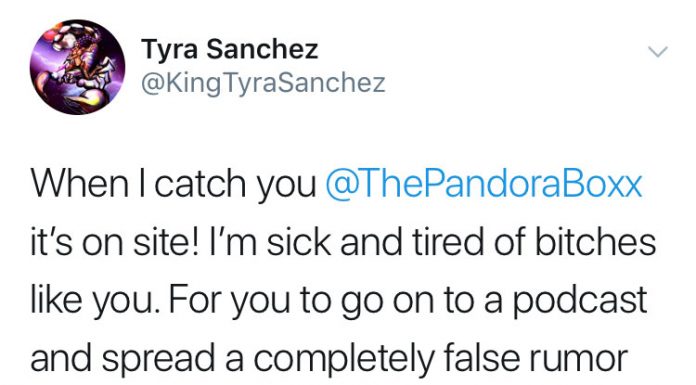The image size is (696, 385).
Task: Click the 'and spread a' text
Action: tap(137, 358)
